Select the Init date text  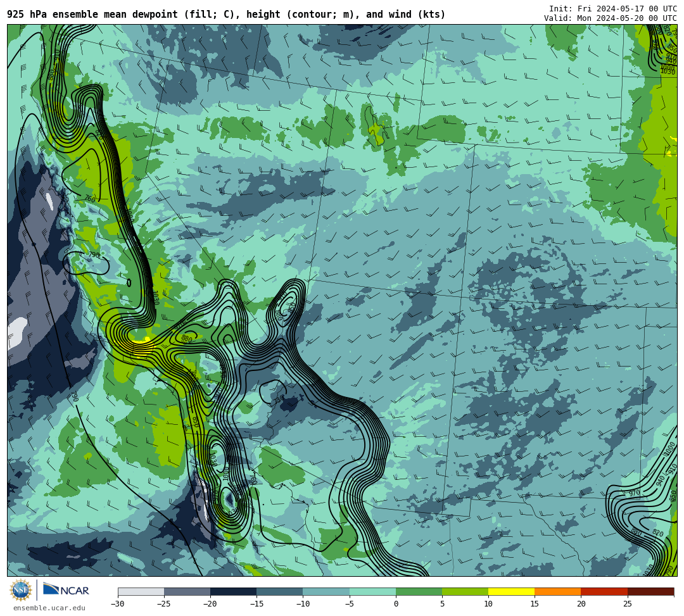coord(613,9)
